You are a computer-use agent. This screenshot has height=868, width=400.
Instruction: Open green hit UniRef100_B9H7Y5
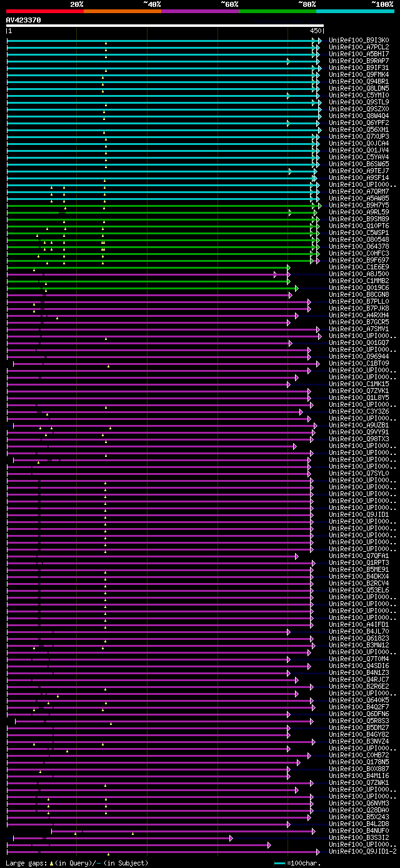point(359,206)
